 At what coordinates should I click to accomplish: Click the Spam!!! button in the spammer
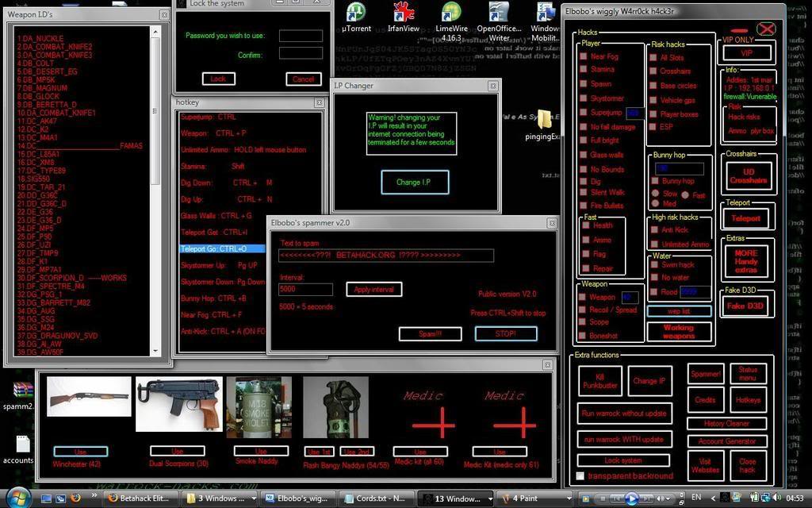point(431,334)
